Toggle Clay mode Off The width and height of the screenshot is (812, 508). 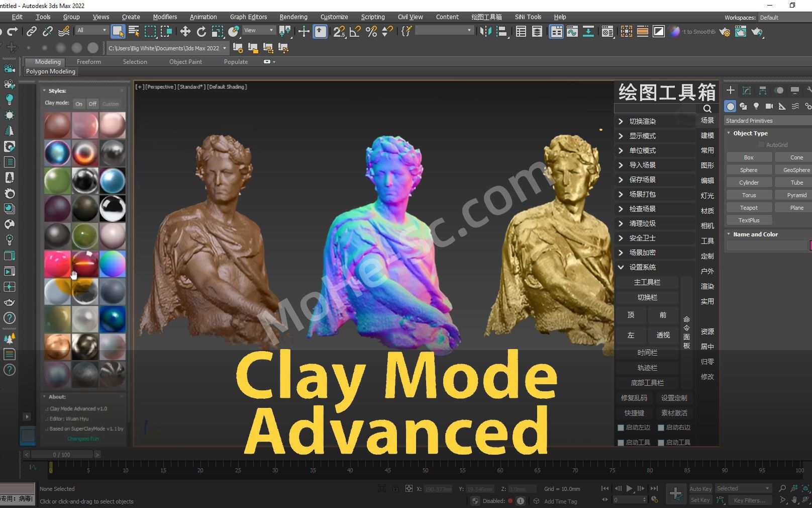click(92, 104)
